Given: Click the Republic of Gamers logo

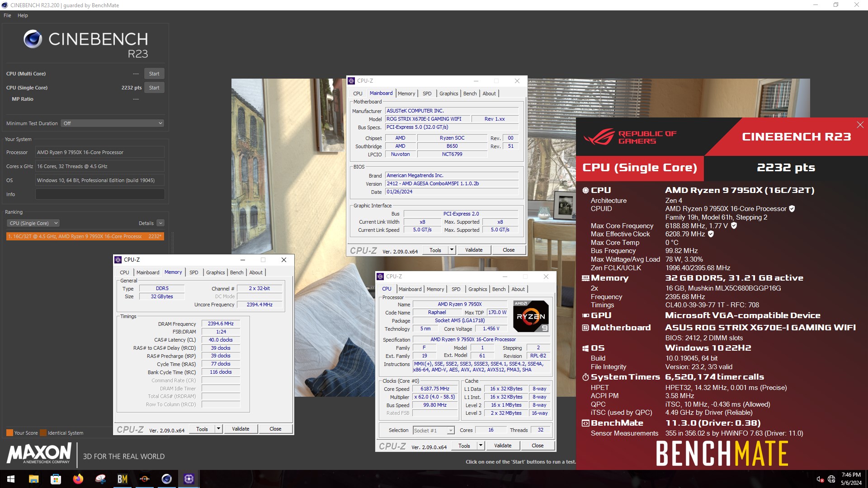Looking at the screenshot, I should tap(630, 137).
